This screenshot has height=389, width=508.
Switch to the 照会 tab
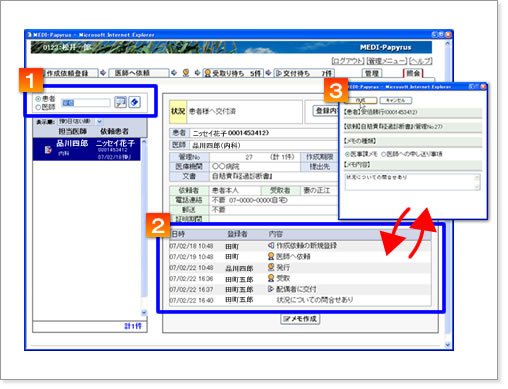tap(413, 73)
